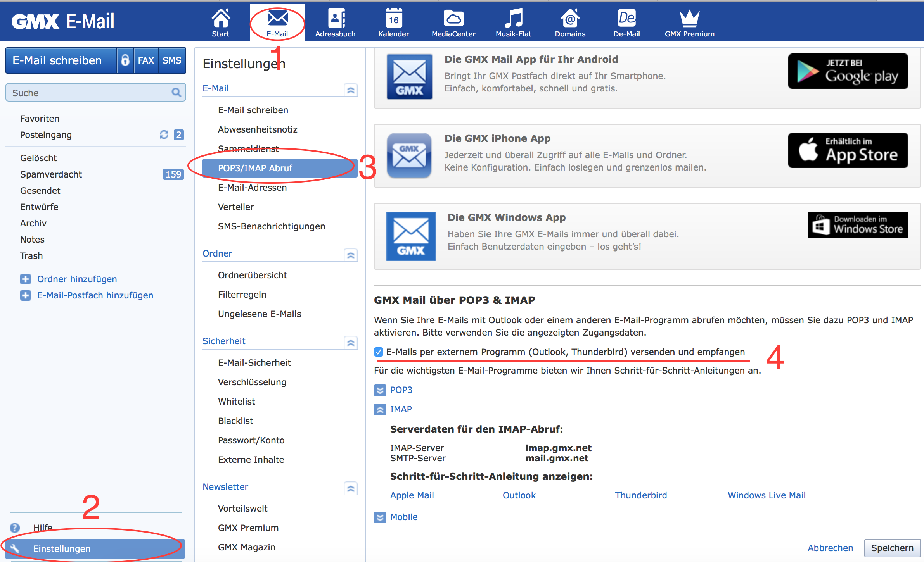The width and height of the screenshot is (924, 562).
Task: Open the Kalender icon in top navigation
Action: pyautogui.click(x=393, y=19)
